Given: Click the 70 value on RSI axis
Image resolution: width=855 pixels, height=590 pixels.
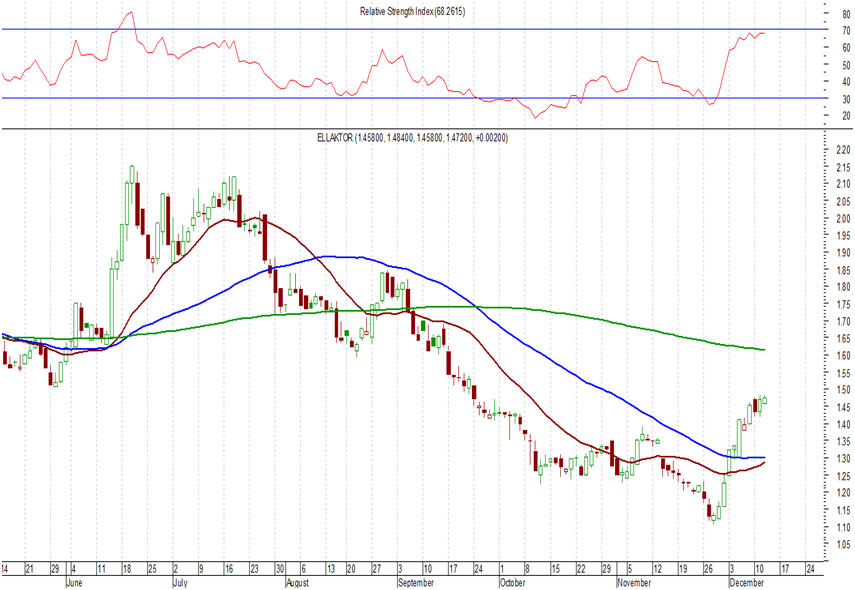Looking at the screenshot, I should [x=846, y=31].
